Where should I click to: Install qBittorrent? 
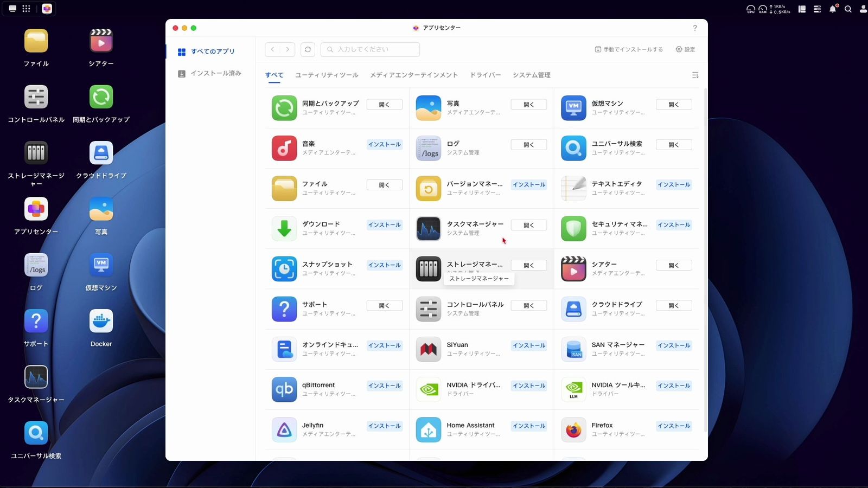385,386
